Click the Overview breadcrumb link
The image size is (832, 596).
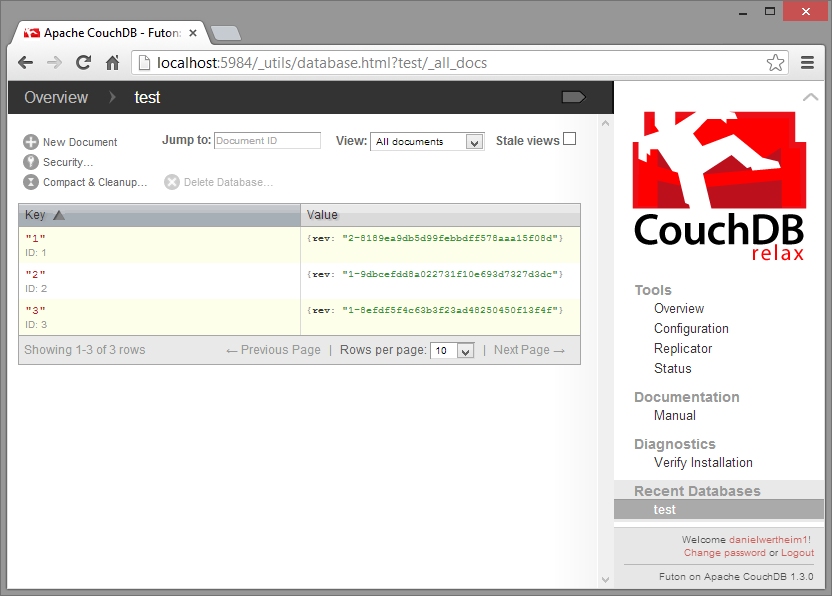pyautogui.click(x=56, y=98)
